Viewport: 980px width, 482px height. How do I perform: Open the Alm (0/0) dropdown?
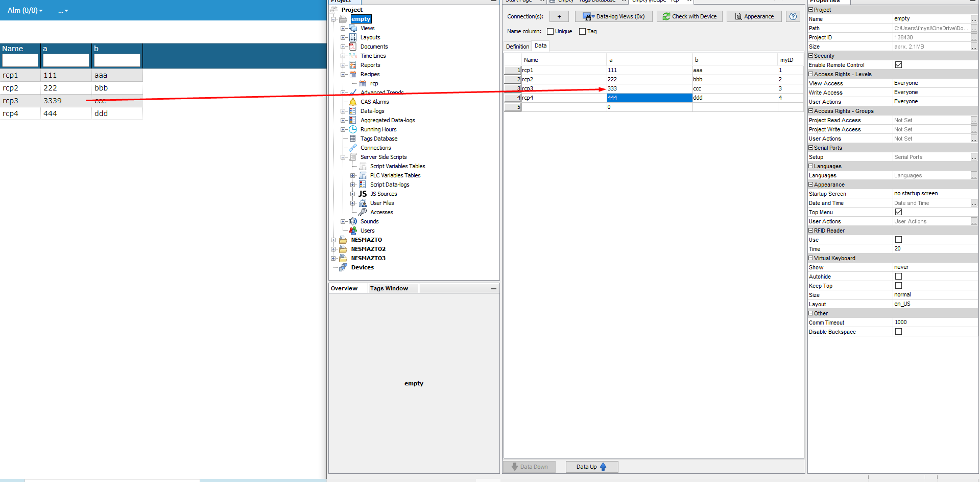click(x=25, y=10)
